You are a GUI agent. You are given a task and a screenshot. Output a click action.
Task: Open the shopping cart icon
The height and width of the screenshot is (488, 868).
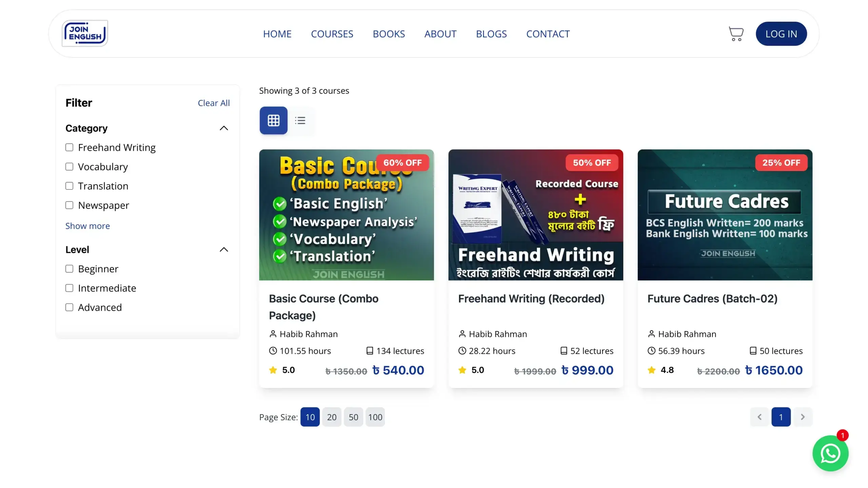coord(736,34)
